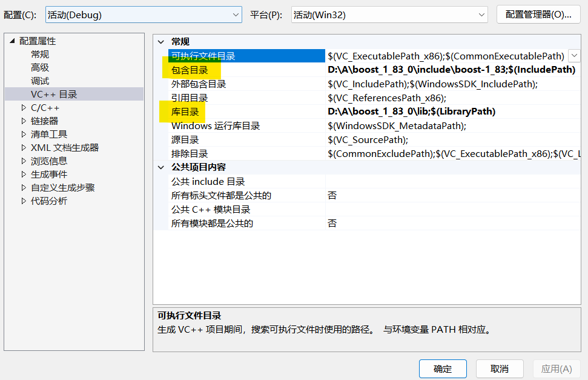Select VC++ 目录 in the tree
This screenshot has width=588, height=380.
(54, 95)
